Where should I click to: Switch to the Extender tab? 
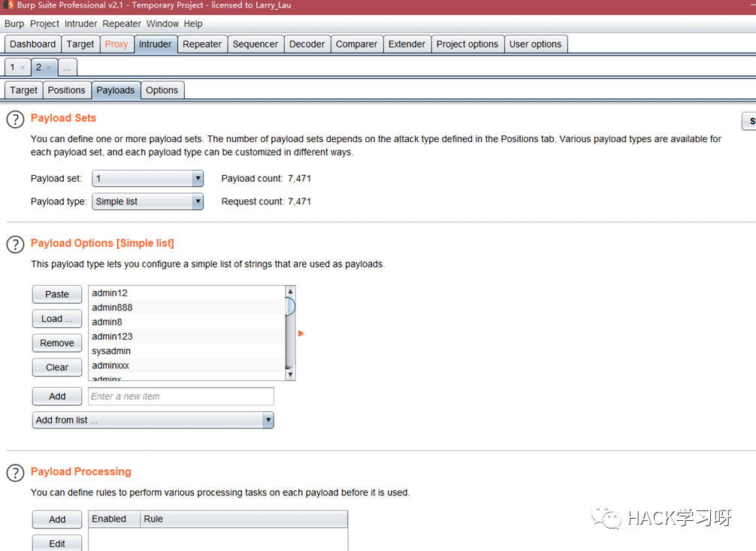pyautogui.click(x=407, y=44)
